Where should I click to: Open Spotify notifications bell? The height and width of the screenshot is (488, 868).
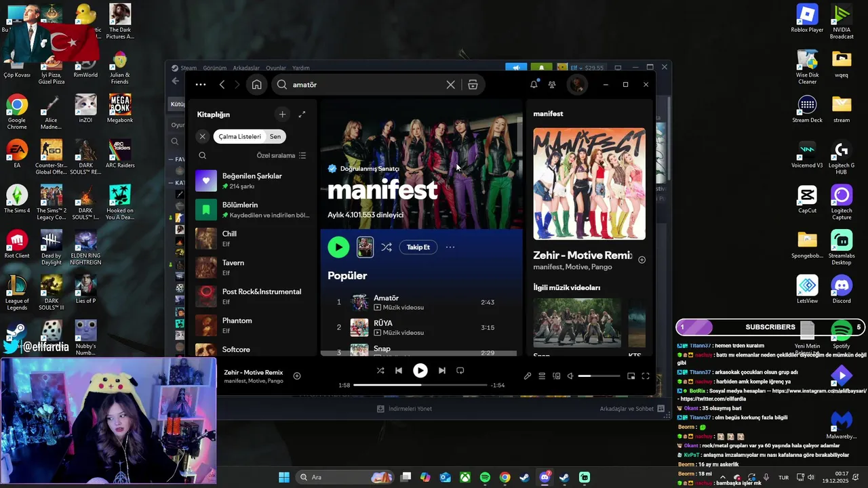point(534,85)
